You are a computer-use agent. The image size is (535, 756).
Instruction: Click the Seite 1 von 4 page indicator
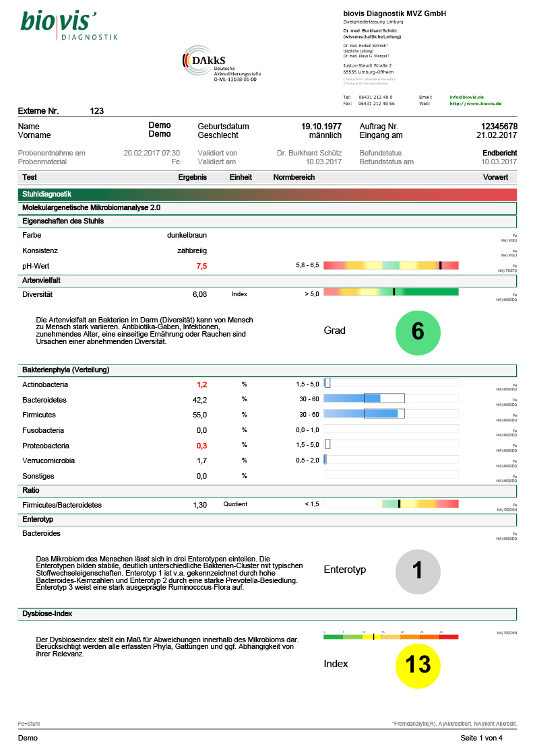click(x=482, y=738)
